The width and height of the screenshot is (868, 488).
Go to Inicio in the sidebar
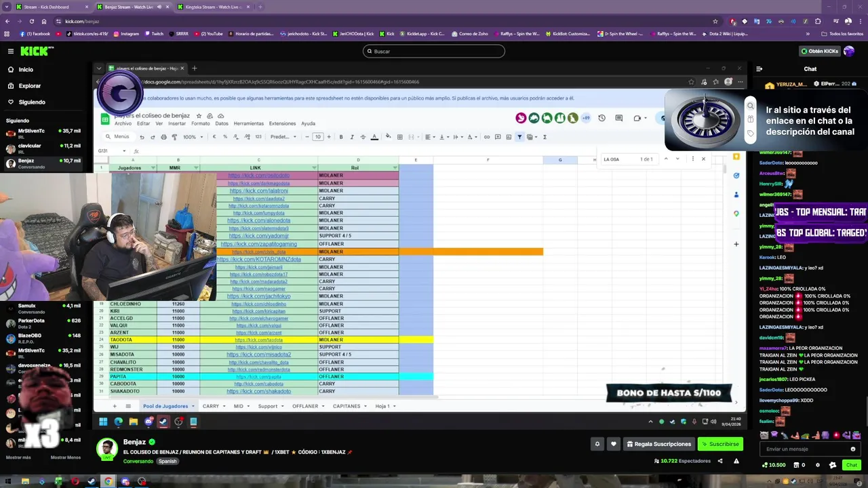25,69
